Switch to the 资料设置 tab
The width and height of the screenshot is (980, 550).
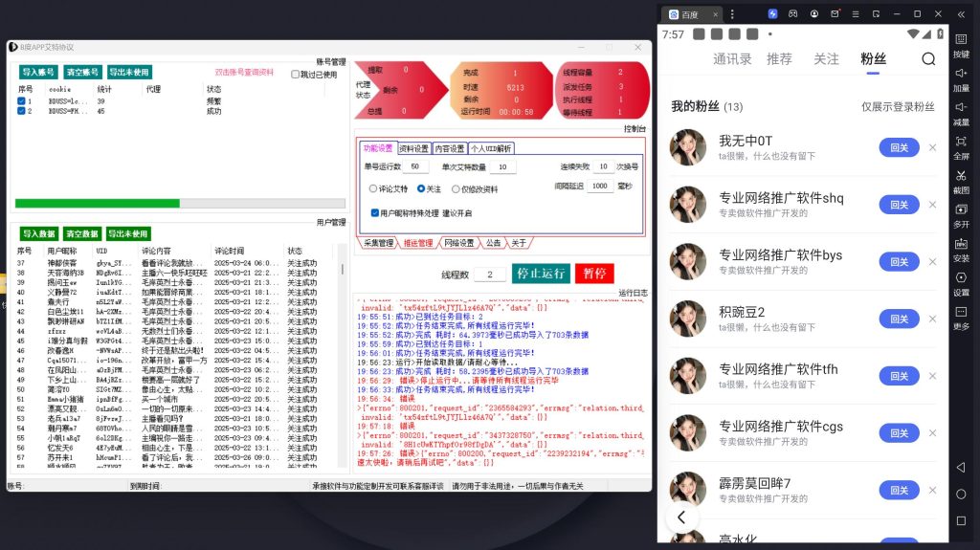(412, 148)
